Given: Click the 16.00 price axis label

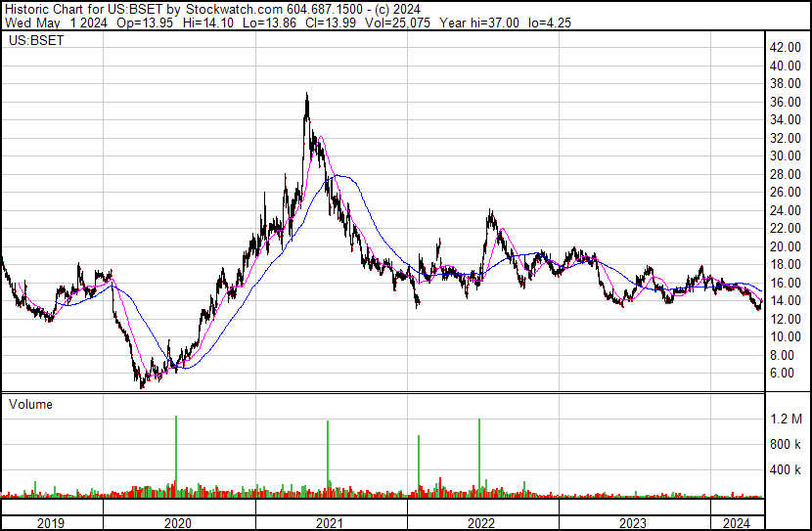Looking at the screenshot, I should click(786, 283).
